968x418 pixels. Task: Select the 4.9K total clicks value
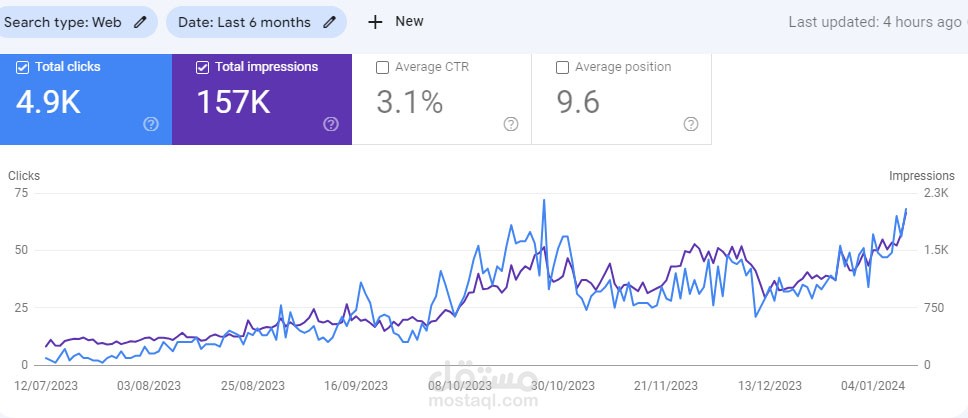pos(49,102)
